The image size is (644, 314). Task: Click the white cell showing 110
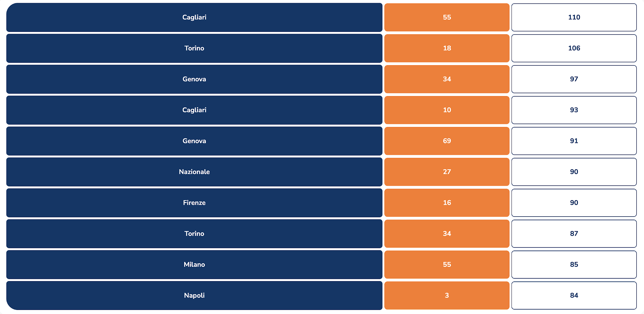(x=574, y=17)
